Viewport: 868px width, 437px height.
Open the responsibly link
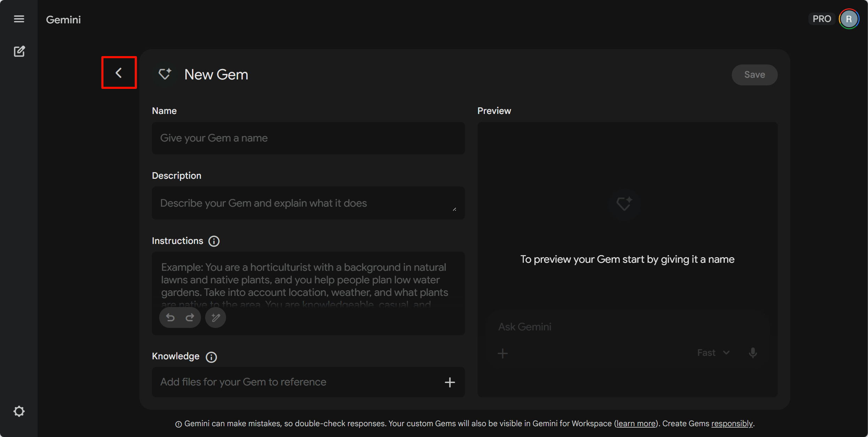click(732, 424)
